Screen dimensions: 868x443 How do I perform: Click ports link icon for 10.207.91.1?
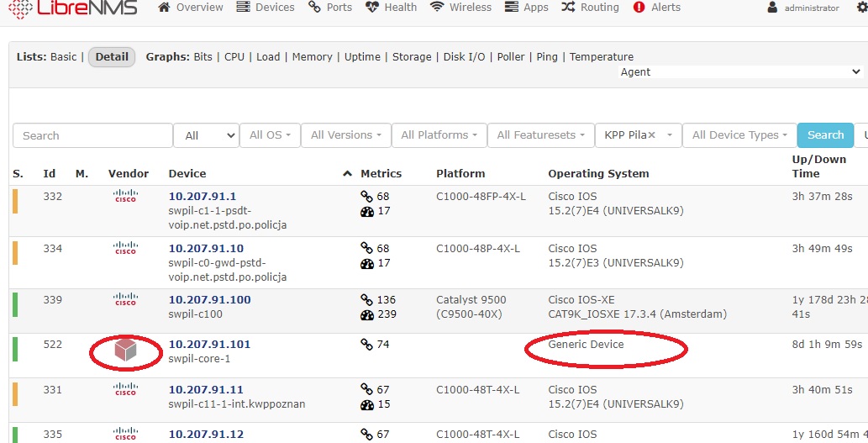366,196
